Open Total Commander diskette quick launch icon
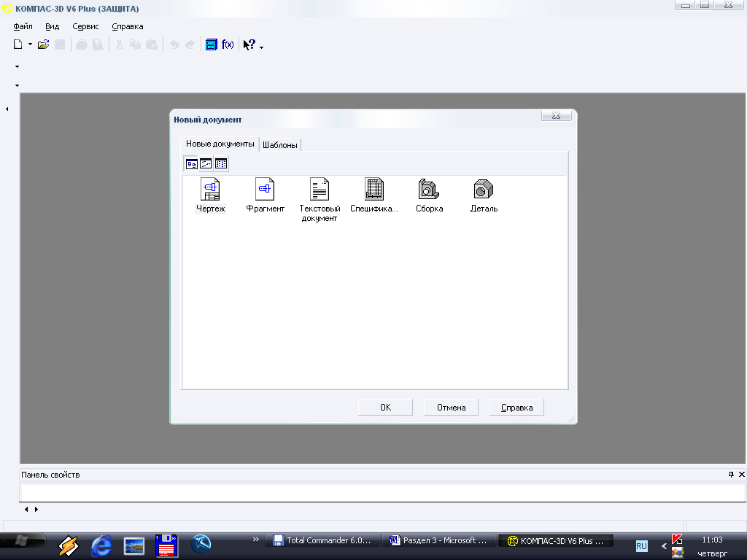747x560 pixels. coord(167,545)
